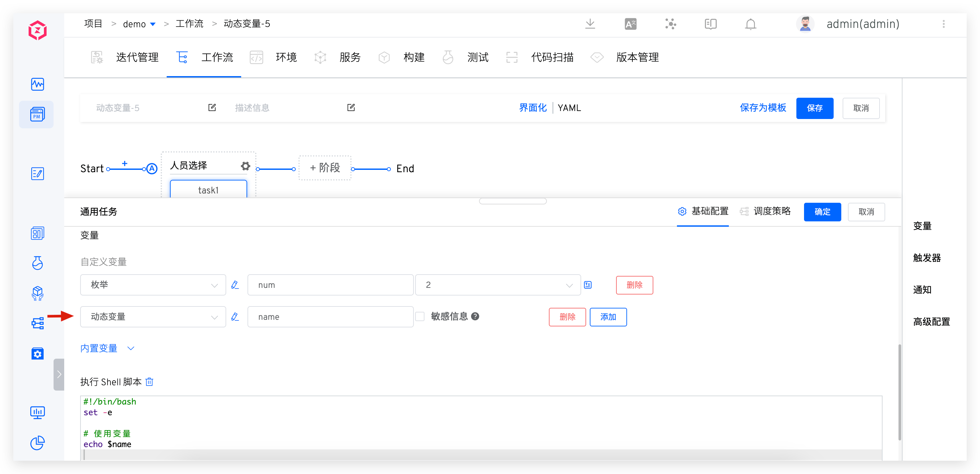Image resolution: width=980 pixels, height=474 pixels.
Task: Click the edit pencil next to 动态变量 dropdown
Action: click(235, 317)
